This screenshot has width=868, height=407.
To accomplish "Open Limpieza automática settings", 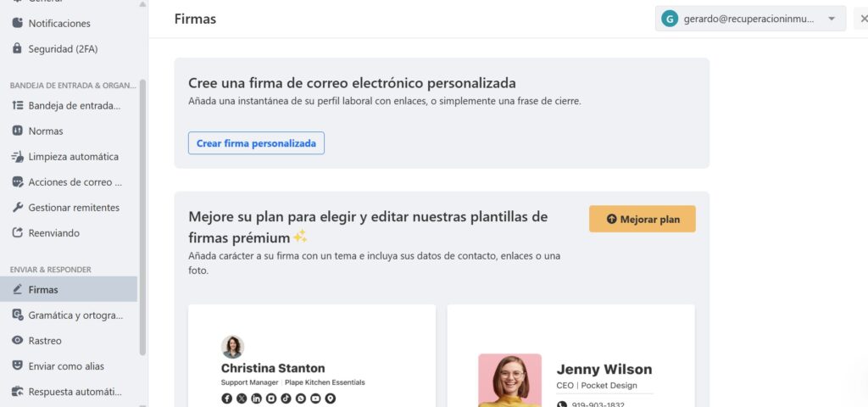I will (x=73, y=156).
